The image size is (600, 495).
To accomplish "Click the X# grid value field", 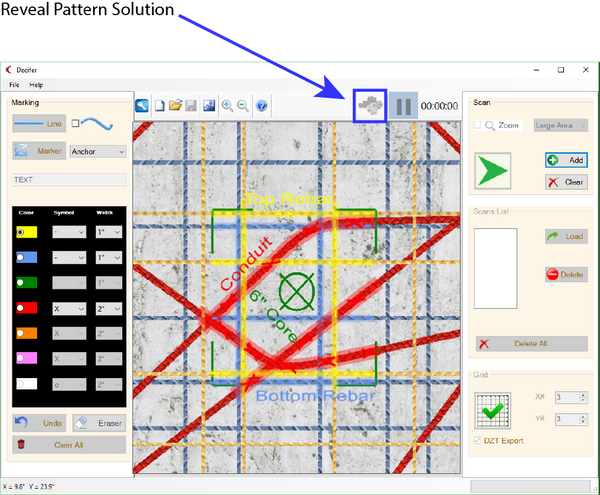I will [567, 397].
